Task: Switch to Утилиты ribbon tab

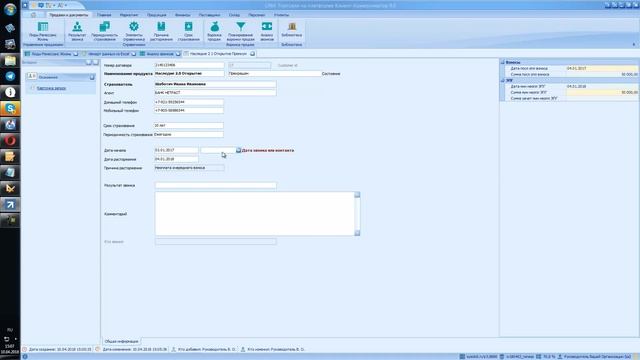Action: [x=281, y=15]
